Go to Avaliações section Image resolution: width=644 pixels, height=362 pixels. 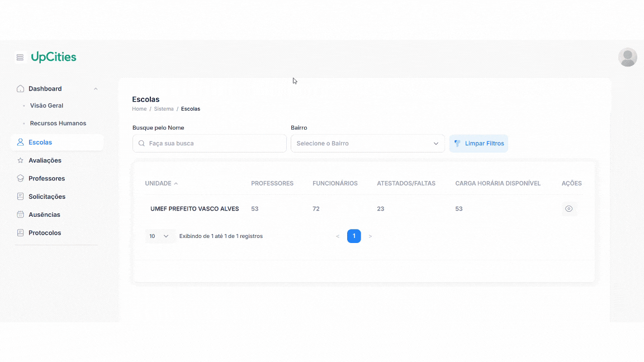(45, 160)
